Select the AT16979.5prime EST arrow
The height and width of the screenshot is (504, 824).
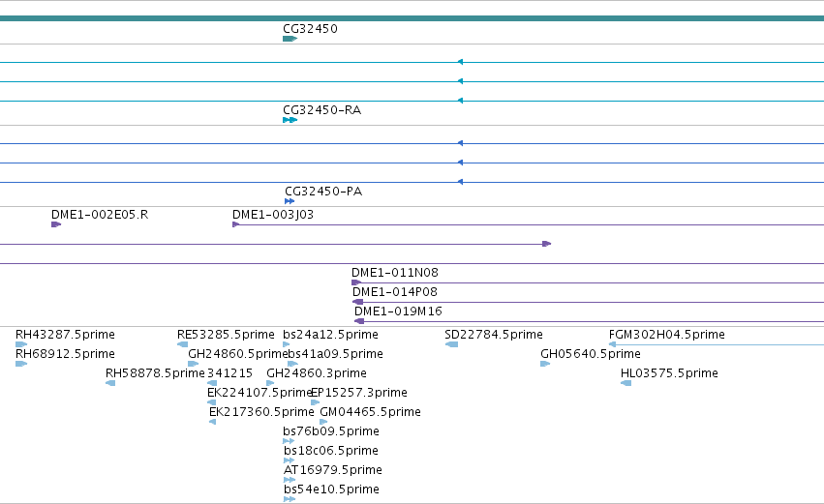(x=290, y=481)
